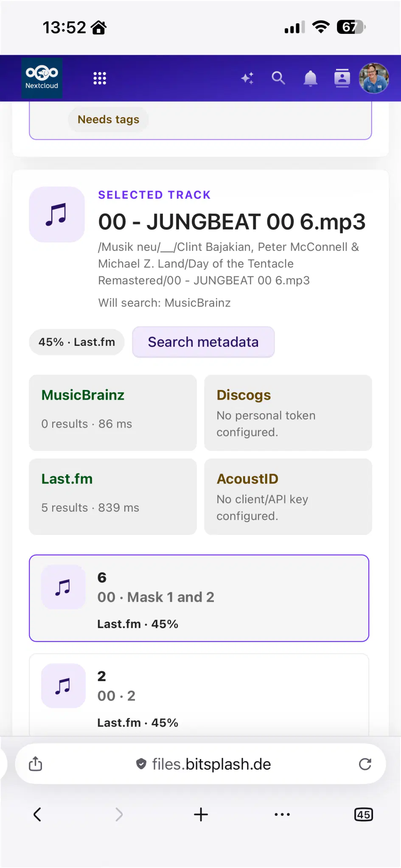Tap the browser share icon
The width and height of the screenshot is (401, 868).
coord(36,764)
